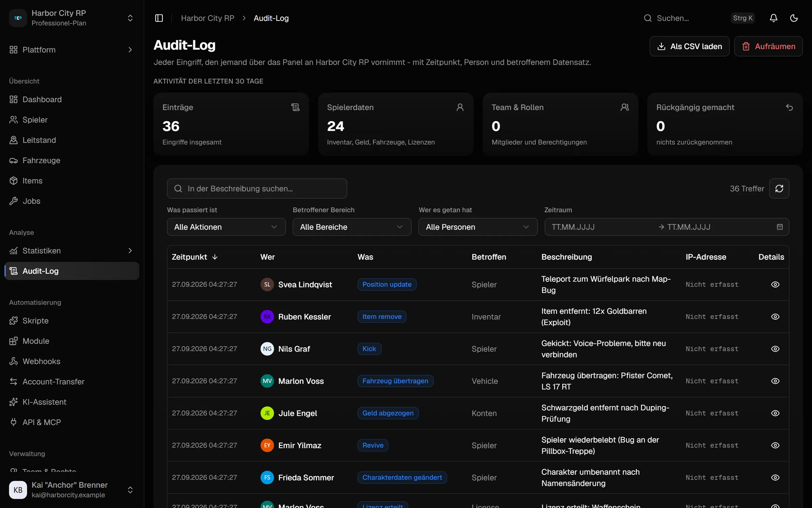Open KI-Assistent in the sidebar
Image resolution: width=812 pixels, height=508 pixels.
72,402
